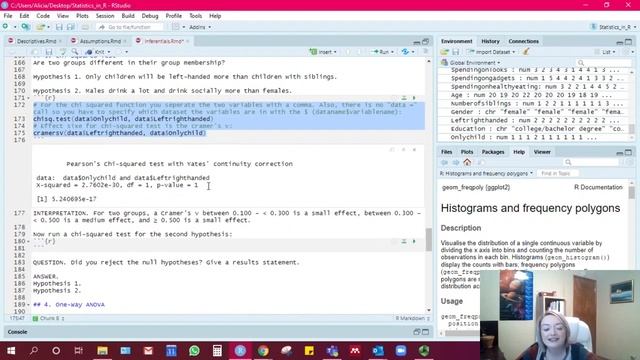Open the Profile menu
Screen dimensions: 640x360
coord(173,16)
